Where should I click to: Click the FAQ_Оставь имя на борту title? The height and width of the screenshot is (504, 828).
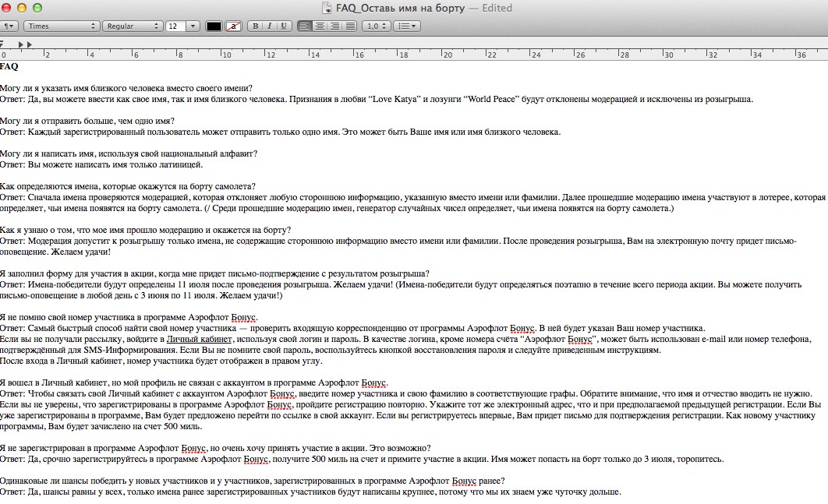(400, 8)
